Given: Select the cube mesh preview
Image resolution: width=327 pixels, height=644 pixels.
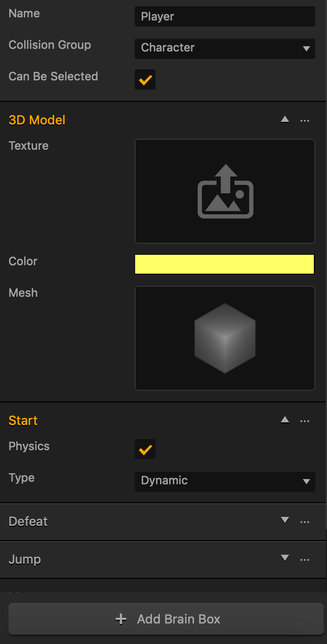Looking at the screenshot, I should coord(225,338).
